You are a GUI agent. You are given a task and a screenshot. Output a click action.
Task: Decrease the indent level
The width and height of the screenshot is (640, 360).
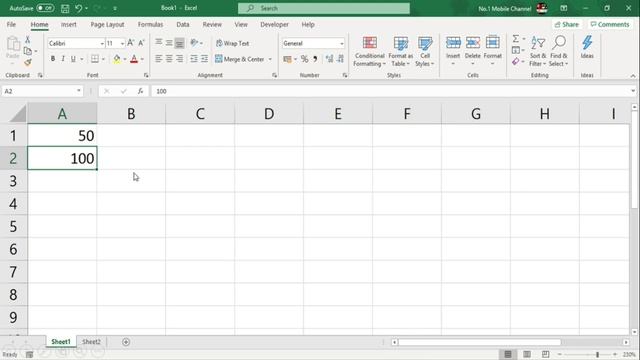[x=194, y=59]
